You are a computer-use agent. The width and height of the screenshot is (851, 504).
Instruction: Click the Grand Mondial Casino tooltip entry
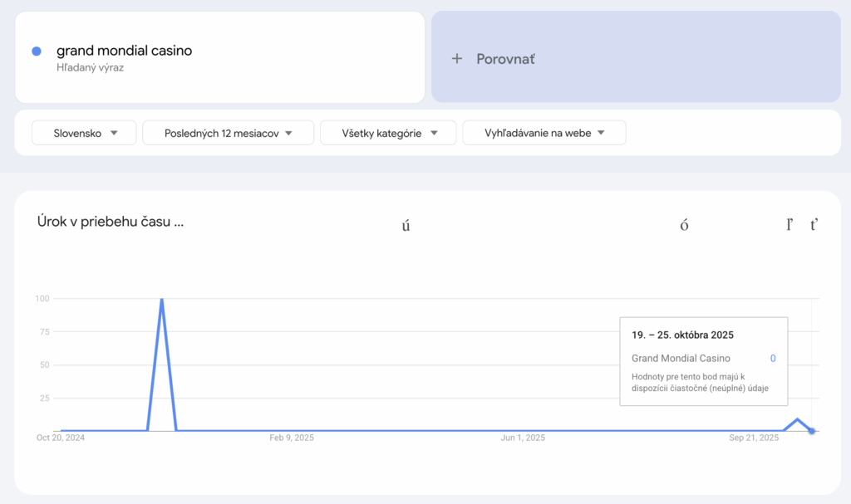pos(681,359)
